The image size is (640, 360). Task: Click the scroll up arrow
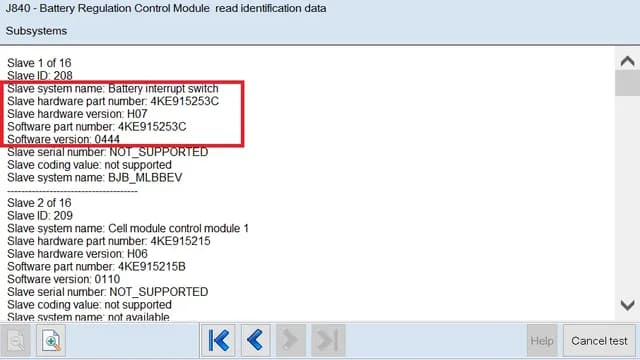point(627,61)
